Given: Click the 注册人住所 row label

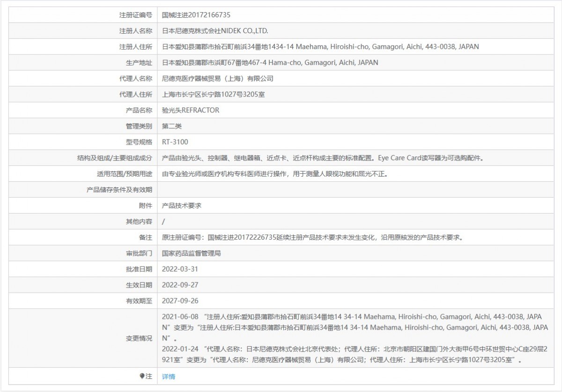Looking at the screenshot, I should click(136, 47).
